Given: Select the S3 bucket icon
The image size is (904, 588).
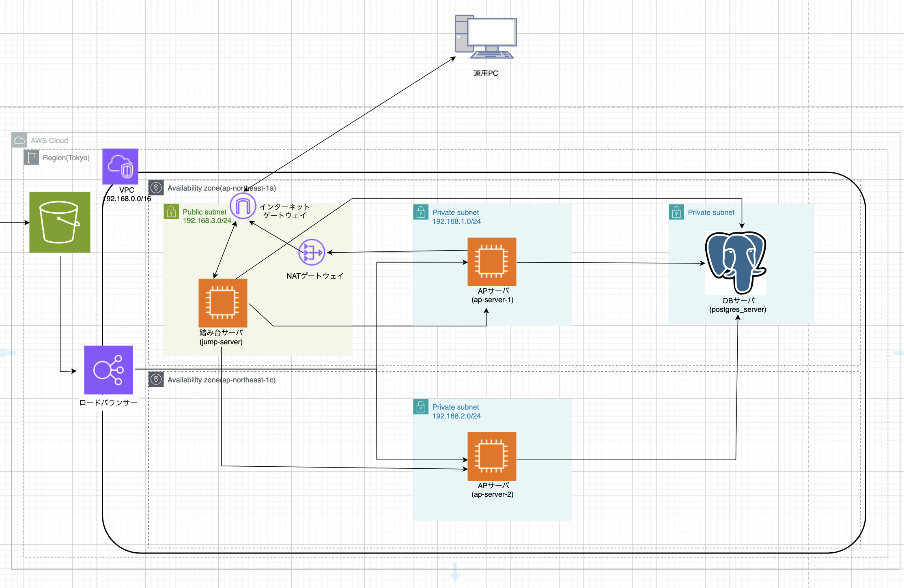Looking at the screenshot, I should tap(60, 222).
